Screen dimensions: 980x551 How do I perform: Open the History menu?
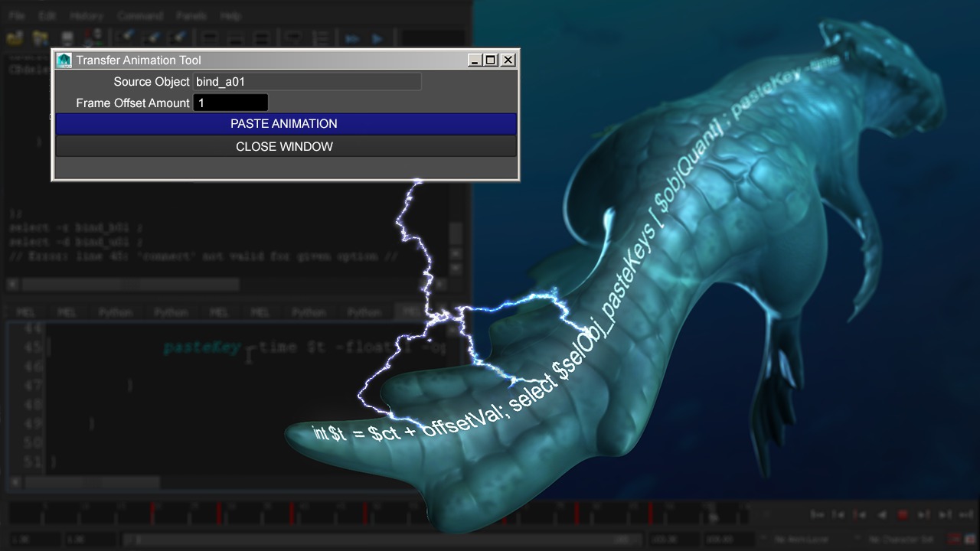pos(87,15)
